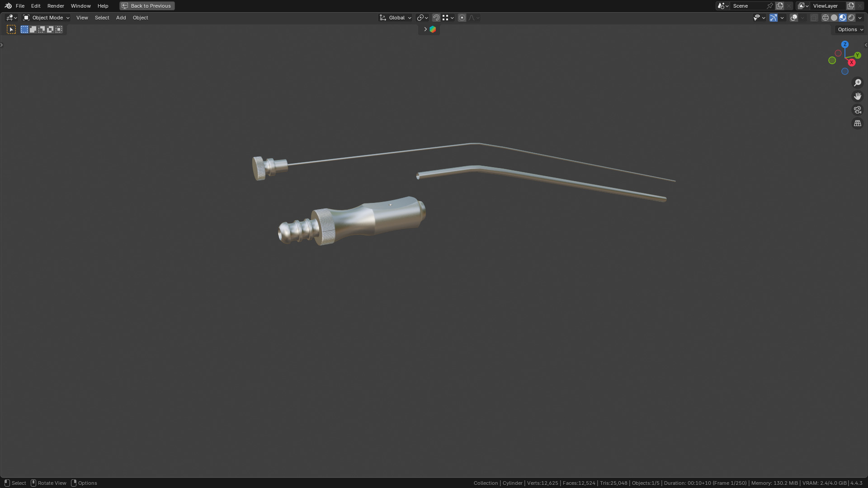Open the File menu

[20, 6]
